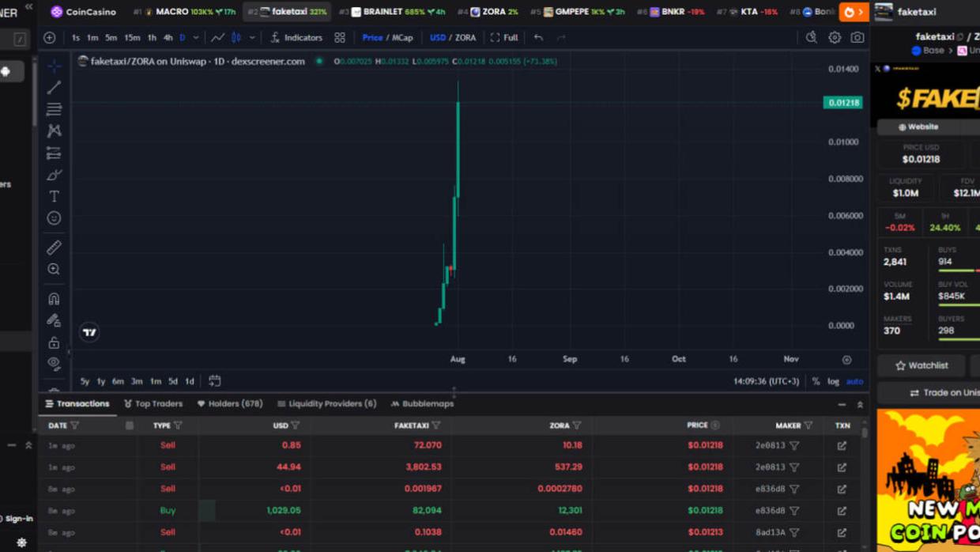Select the ruler measure tool
This screenshot has height=552, width=980.
(x=54, y=248)
